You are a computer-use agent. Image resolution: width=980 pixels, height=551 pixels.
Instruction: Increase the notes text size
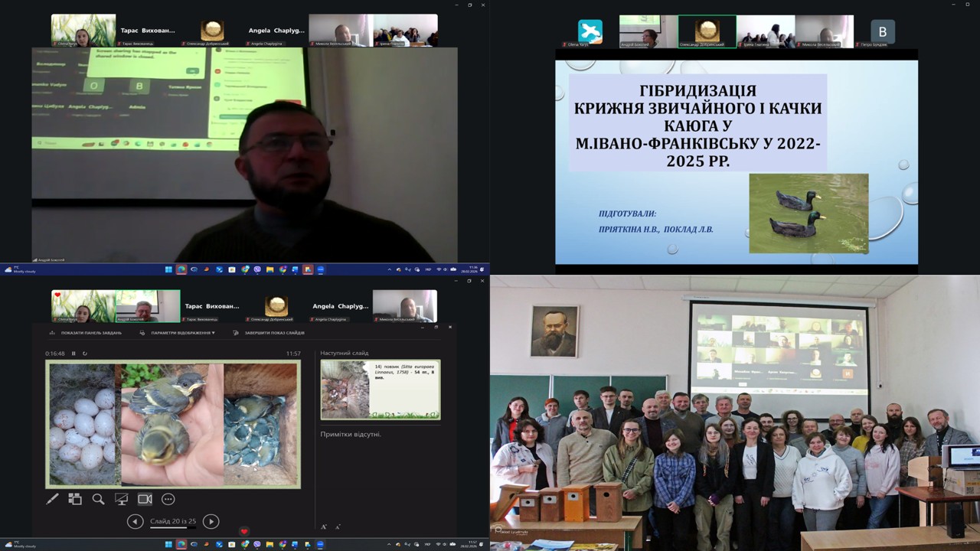[x=324, y=527]
